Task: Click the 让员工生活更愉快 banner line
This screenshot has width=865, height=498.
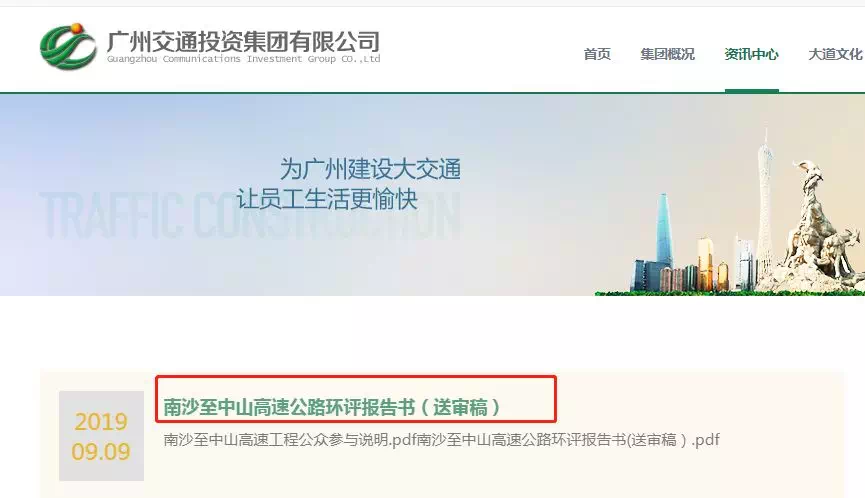Action: [x=327, y=199]
